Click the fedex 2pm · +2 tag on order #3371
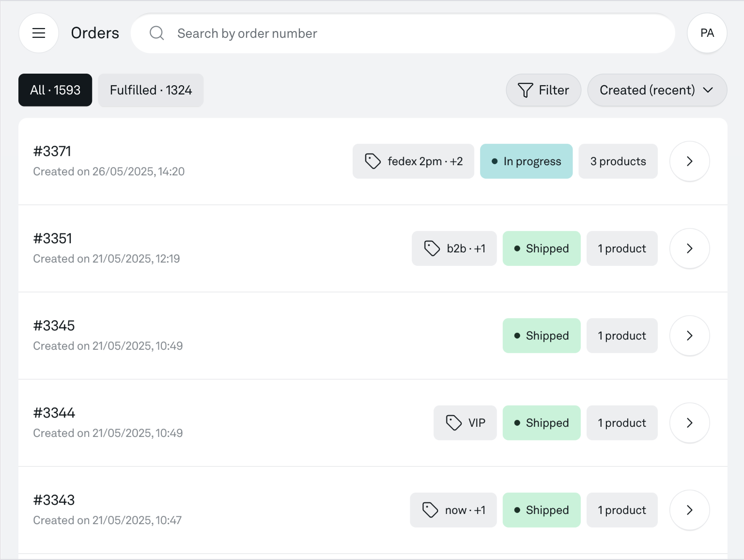This screenshot has width=744, height=560. 413,161
